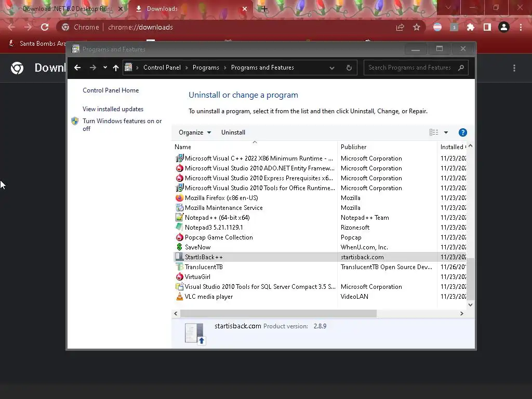Open Chrome three-dot menu
The height and width of the screenshot is (399, 532).
521,27
